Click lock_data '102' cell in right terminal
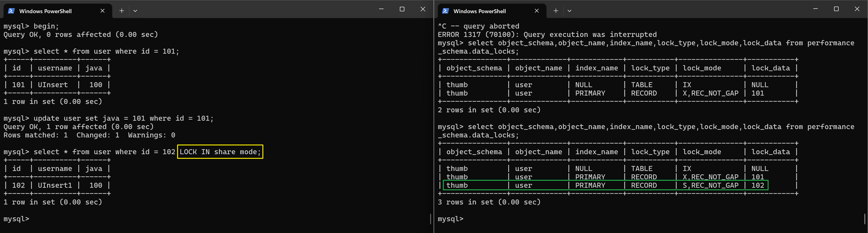The width and height of the screenshot is (868, 233). [x=757, y=185]
